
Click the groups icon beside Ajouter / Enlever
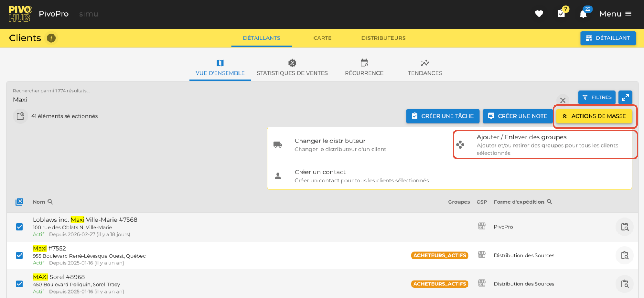tap(460, 144)
